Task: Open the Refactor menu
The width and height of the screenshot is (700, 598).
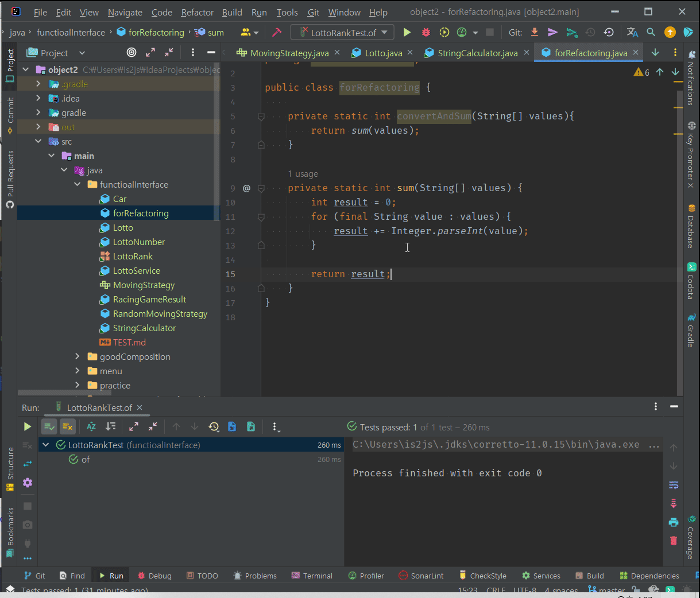Action: [197, 12]
